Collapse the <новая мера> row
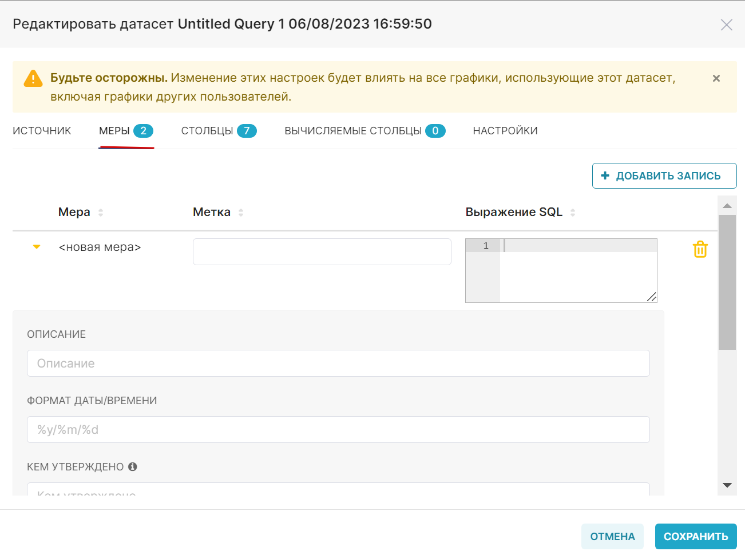Image resolution: width=745 pixels, height=559 pixels. click(x=36, y=247)
